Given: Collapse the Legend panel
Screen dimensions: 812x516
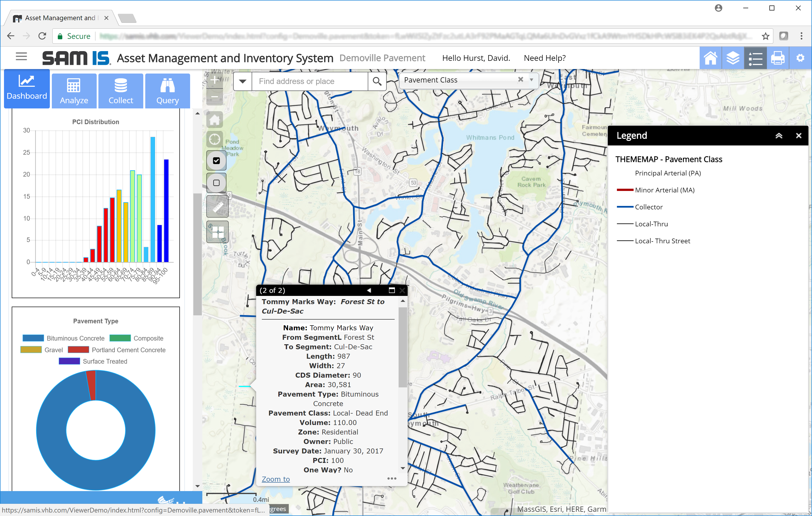Looking at the screenshot, I should click(779, 136).
